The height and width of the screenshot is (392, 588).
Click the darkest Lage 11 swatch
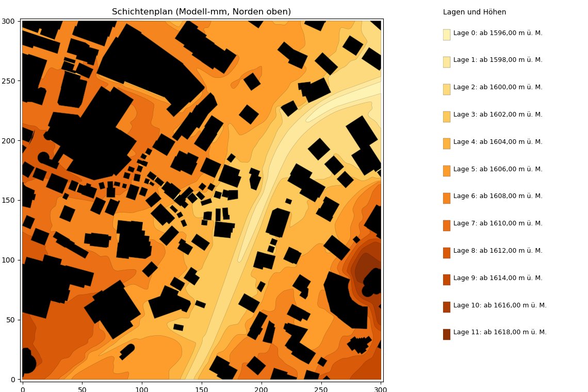(447, 335)
